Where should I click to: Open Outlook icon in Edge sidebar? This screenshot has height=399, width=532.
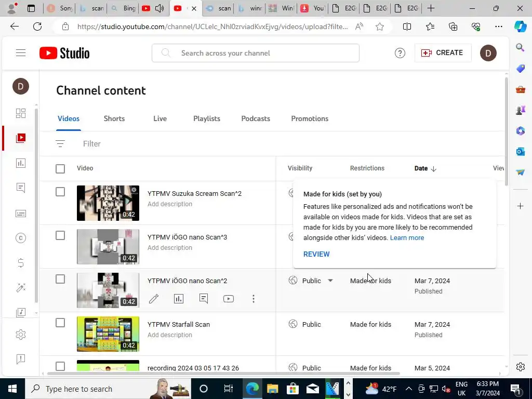click(x=520, y=152)
